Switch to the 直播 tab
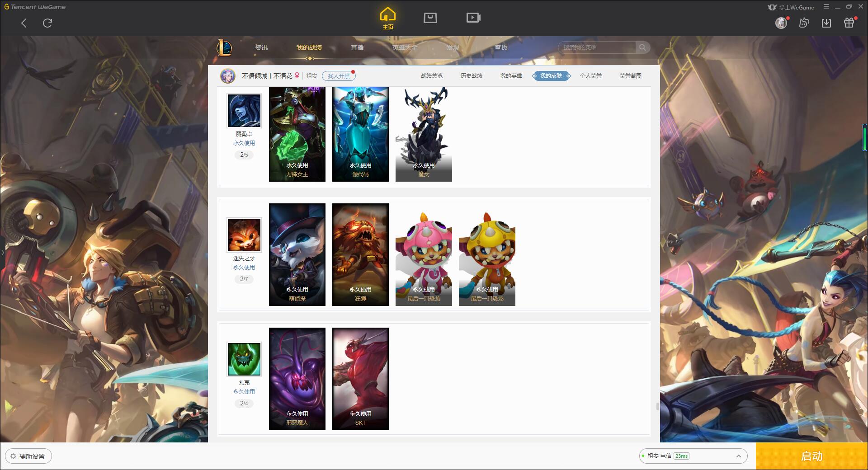Viewport: 868px width, 470px height. pyautogui.click(x=357, y=47)
